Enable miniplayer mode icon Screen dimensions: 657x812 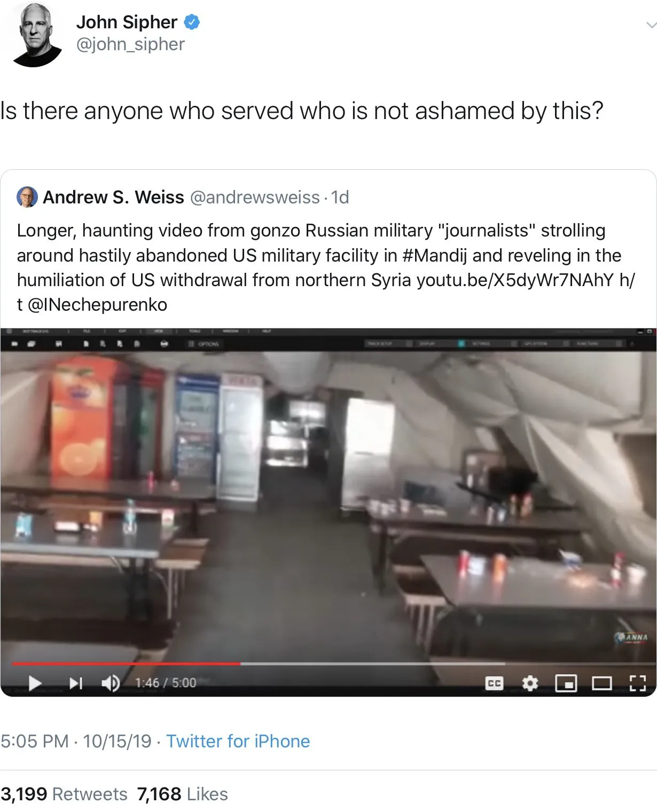(x=566, y=683)
